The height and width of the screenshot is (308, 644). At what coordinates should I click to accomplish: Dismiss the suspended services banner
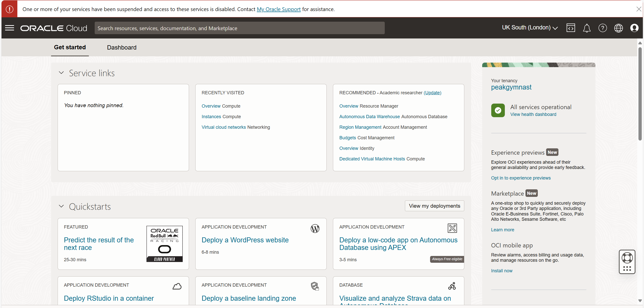(x=639, y=9)
